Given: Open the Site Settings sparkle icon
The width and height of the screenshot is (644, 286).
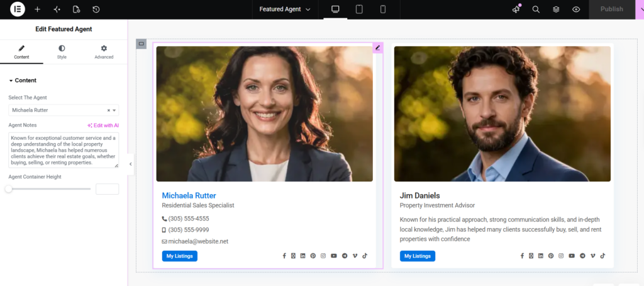Looking at the screenshot, I should 57,9.
